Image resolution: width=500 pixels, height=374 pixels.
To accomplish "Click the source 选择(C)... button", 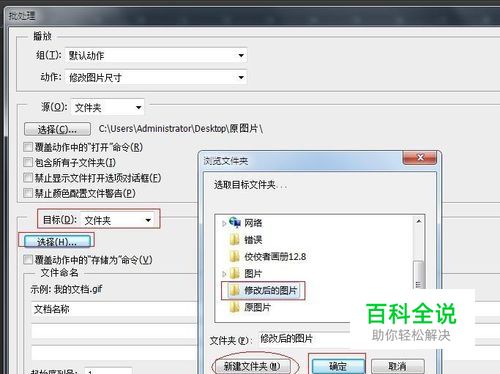I will 57,129.
